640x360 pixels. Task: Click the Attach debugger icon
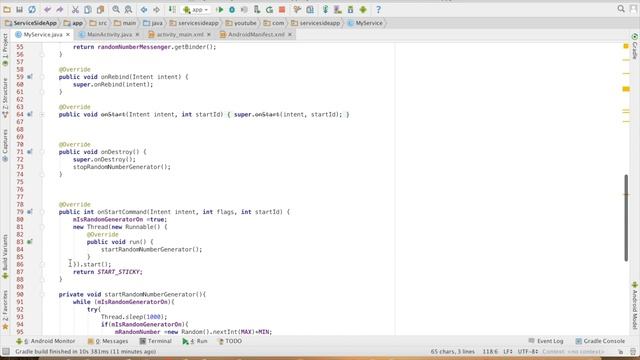click(x=257, y=9)
